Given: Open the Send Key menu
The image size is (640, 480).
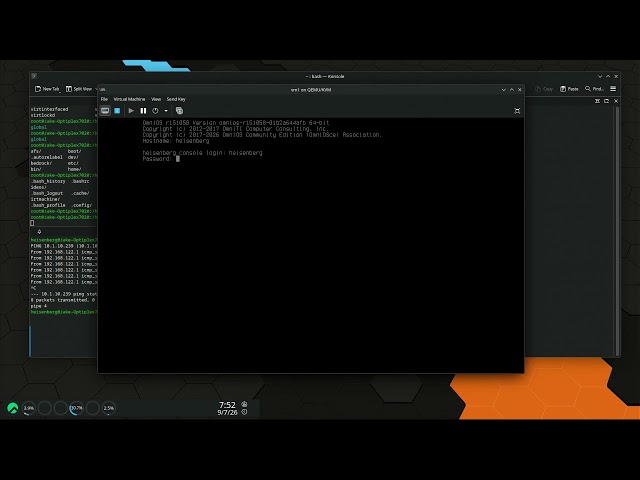Looking at the screenshot, I should click(x=176, y=99).
